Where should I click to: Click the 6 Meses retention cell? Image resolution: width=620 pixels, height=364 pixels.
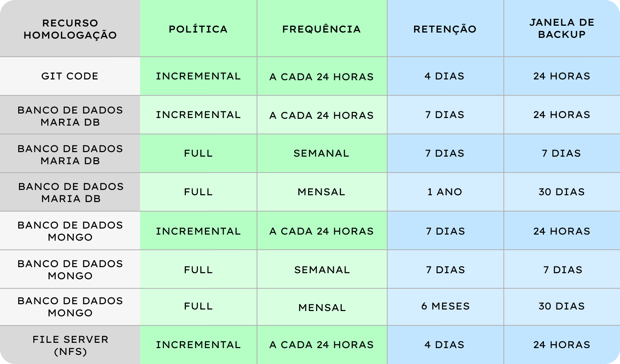(x=445, y=306)
